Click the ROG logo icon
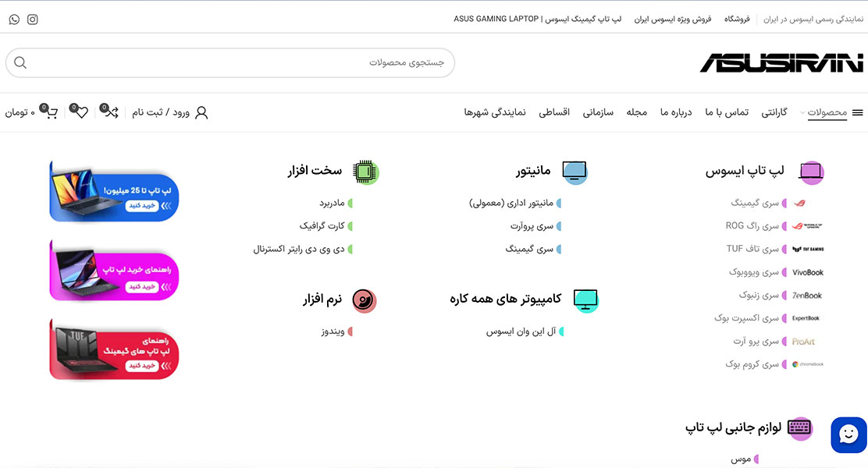868x468 pixels. tap(807, 225)
